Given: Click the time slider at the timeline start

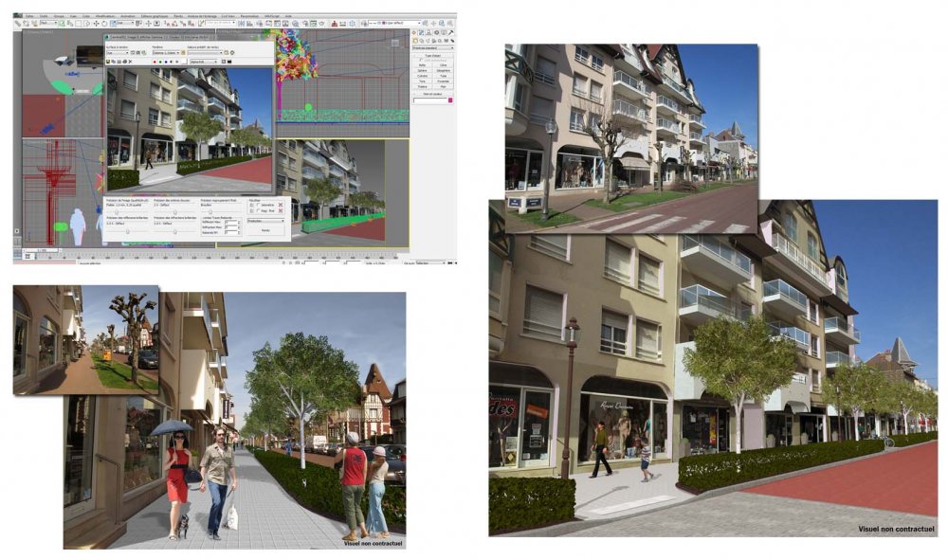Looking at the screenshot, I should click(x=42, y=250).
